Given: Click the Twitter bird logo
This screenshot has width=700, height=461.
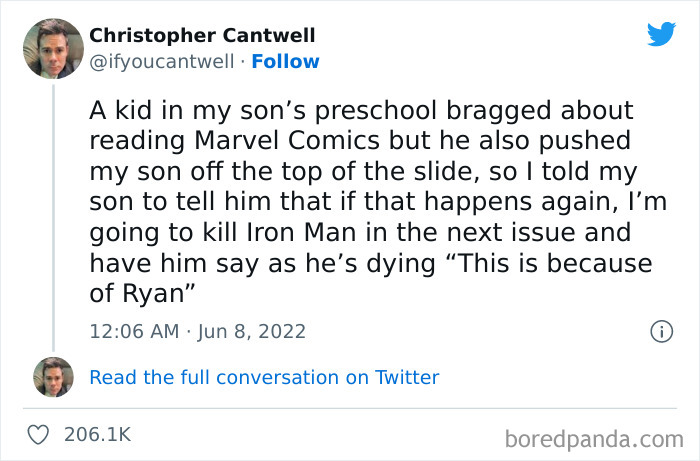Looking at the screenshot, I should pyautogui.click(x=661, y=35).
